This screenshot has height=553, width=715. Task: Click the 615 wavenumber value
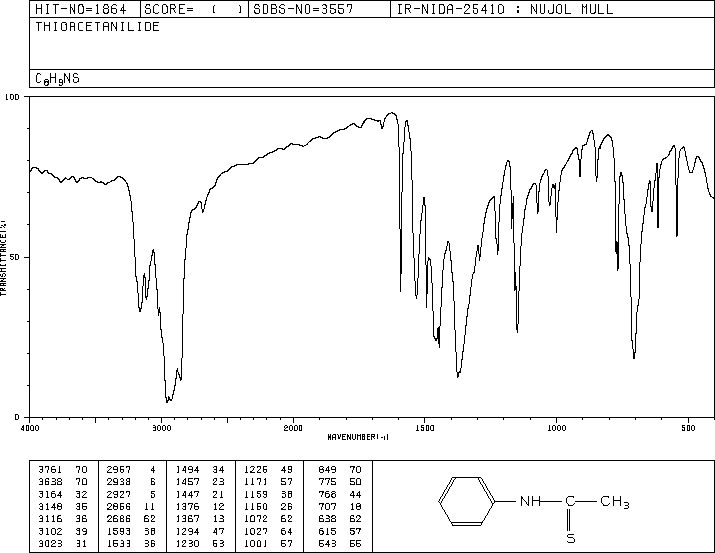pos(327,532)
